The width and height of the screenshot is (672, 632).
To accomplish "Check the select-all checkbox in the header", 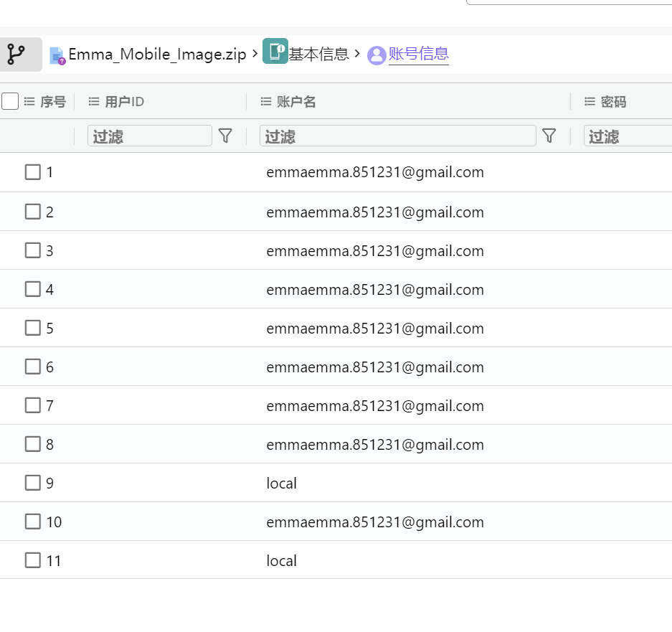I will [x=10, y=101].
